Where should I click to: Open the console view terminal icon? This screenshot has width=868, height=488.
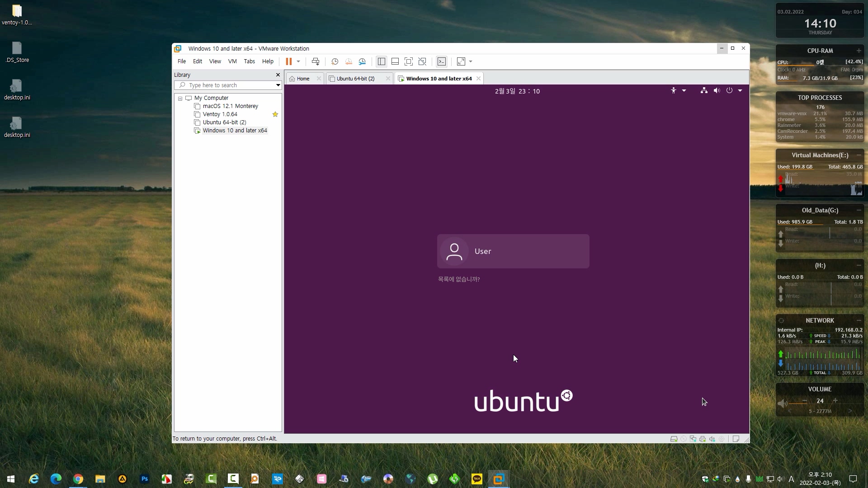pos(442,61)
